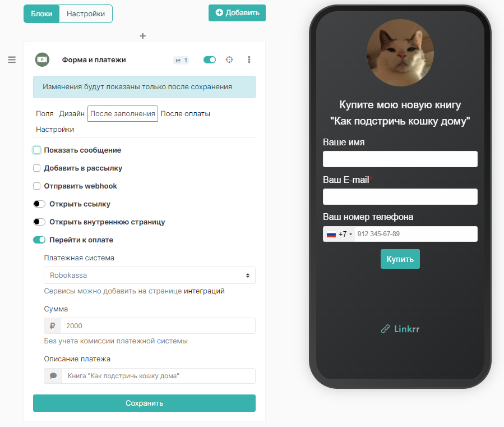This screenshot has width=504, height=427.
Task: Follow the интеграций link
Action: [204, 291]
